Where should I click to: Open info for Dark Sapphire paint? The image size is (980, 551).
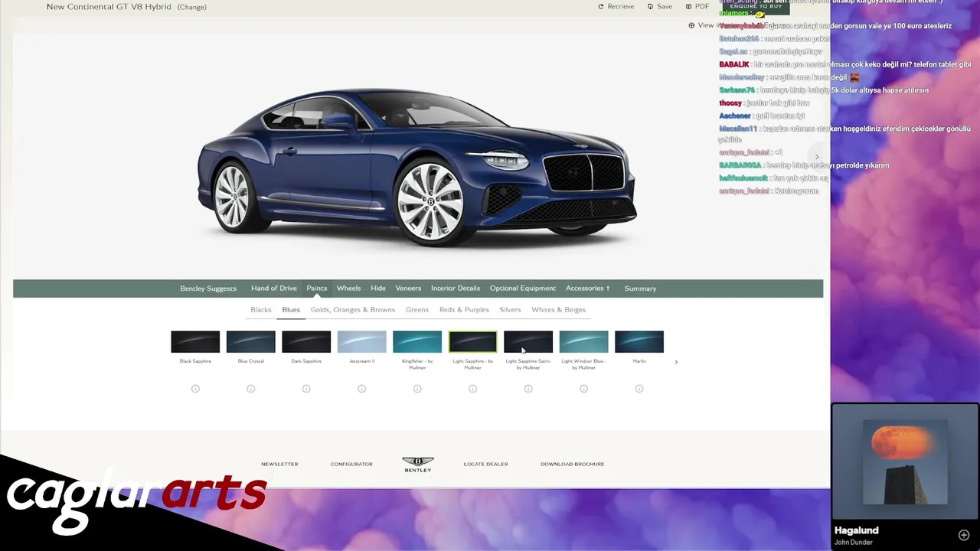tap(306, 389)
